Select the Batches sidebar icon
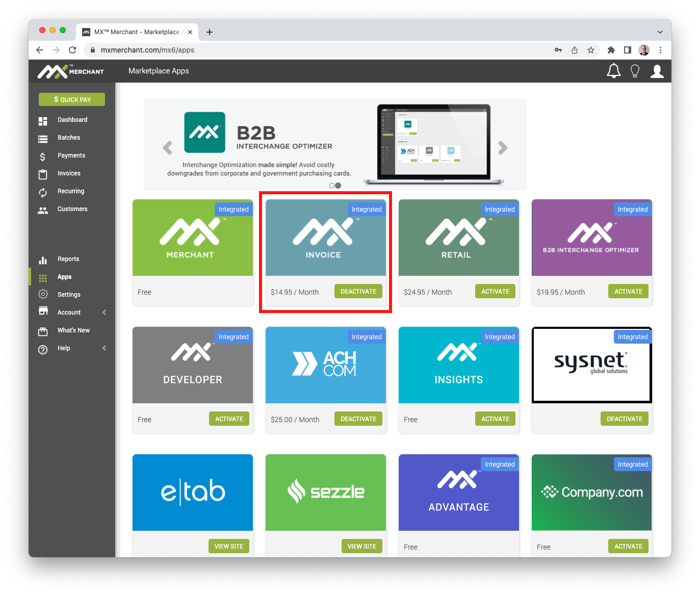 coord(43,138)
